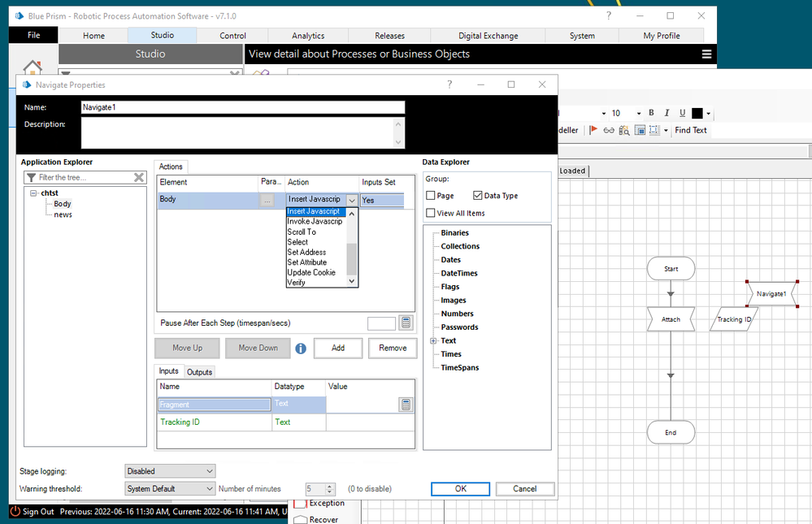
Task: Click the red flag toolbar icon
Action: tap(593, 130)
